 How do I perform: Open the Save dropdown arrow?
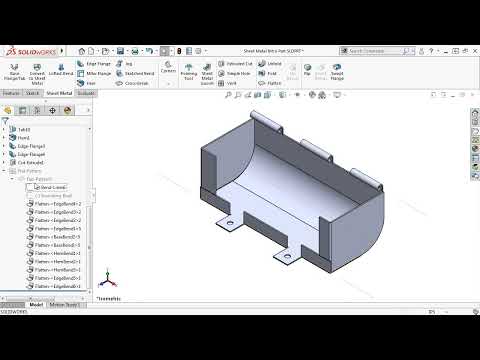(127, 51)
